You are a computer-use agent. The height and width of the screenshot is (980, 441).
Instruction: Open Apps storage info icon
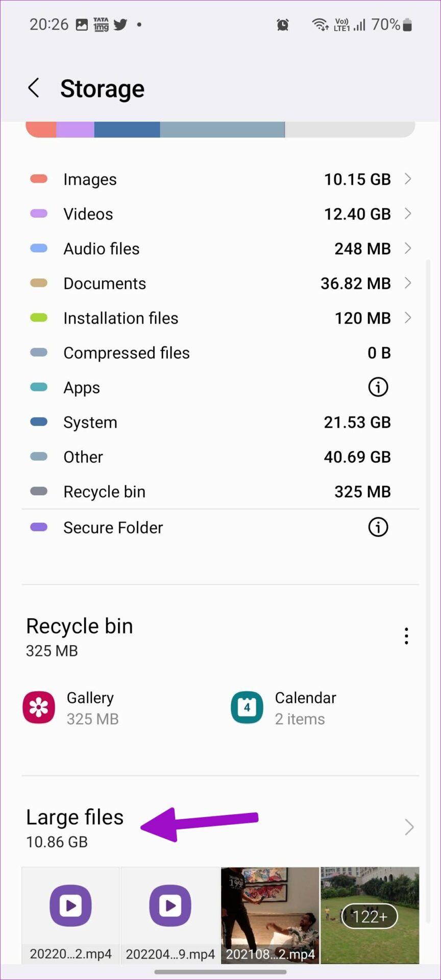click(x=378, y=387)
